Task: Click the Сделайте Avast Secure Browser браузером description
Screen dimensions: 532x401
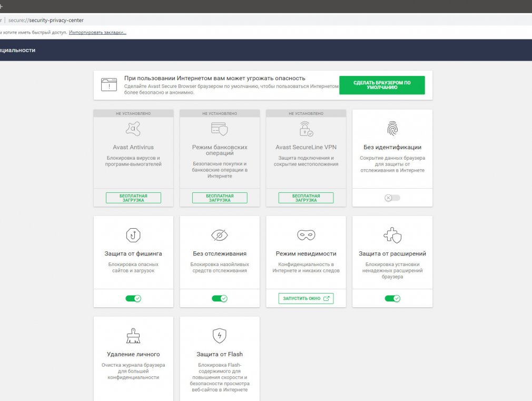Action: [231, 89]
